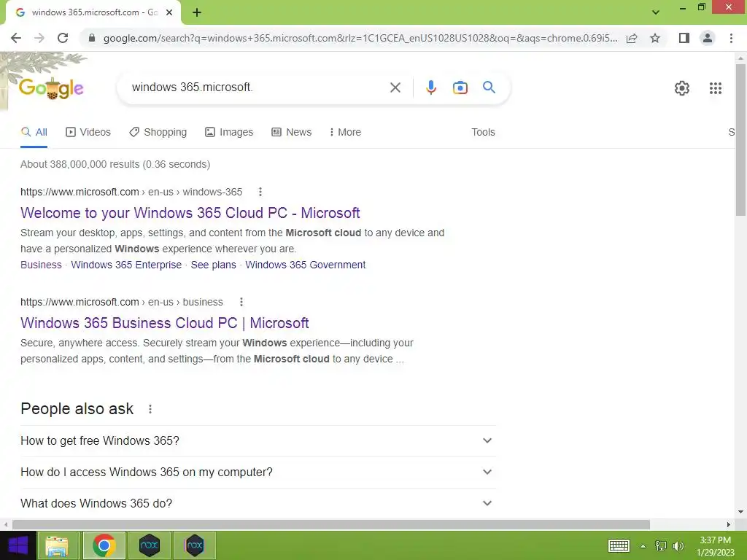The width and height of the screenshot is (747, 560).
Task: Show hidden system tray icons
Action: coord(643,546)
